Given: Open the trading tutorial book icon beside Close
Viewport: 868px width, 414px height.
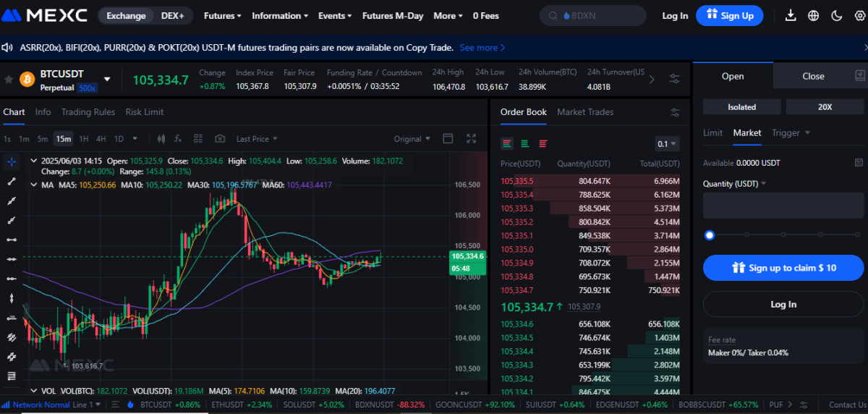Looking at the screenshot, I should (x=860, y=75).
